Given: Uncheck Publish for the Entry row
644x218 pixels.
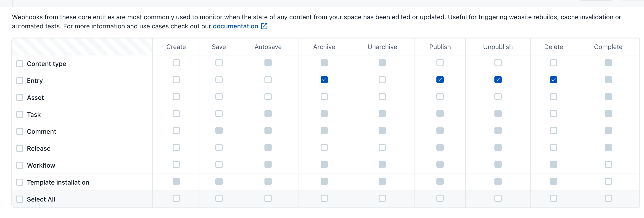Looking at the screenshot, I should click(x=440, y=80).
